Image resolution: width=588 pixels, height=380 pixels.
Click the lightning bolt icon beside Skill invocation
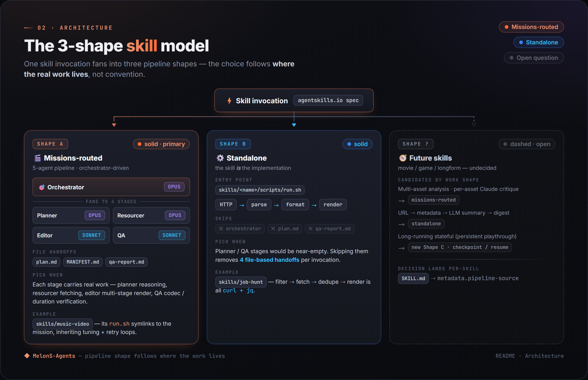click(x=229, y=101)
